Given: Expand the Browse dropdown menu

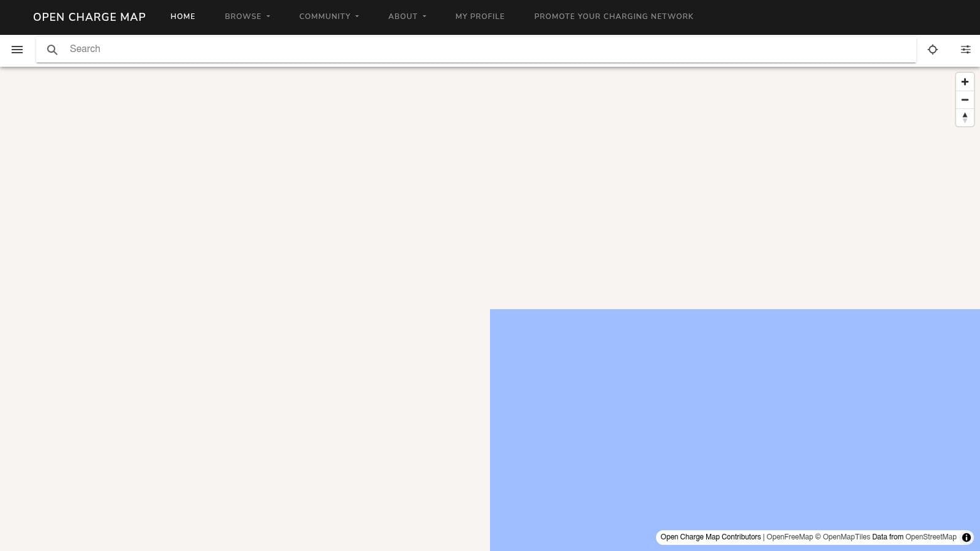Looking at the screenshot, I should click(x=247, y=17).
